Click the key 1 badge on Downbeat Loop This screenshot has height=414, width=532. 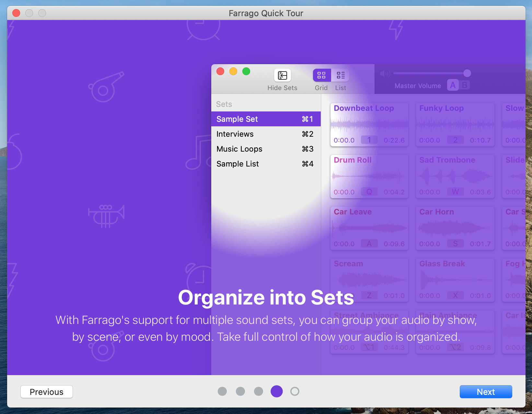369,140
